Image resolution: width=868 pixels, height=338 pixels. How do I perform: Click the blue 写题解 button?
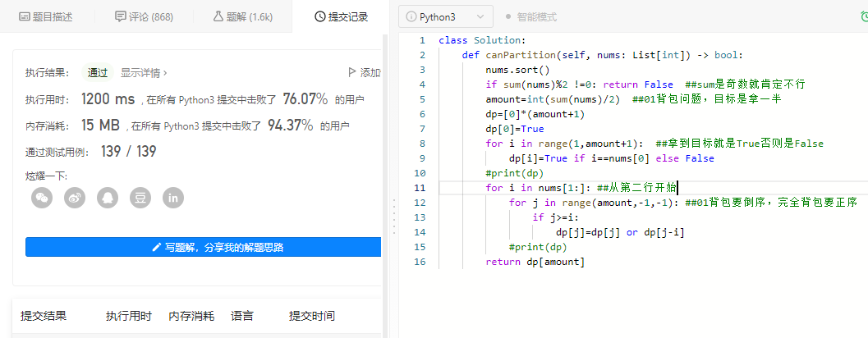204,247
